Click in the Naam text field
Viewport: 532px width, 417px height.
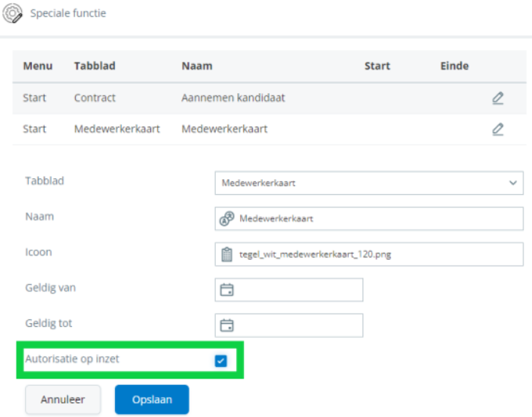[x=376, y=219]
